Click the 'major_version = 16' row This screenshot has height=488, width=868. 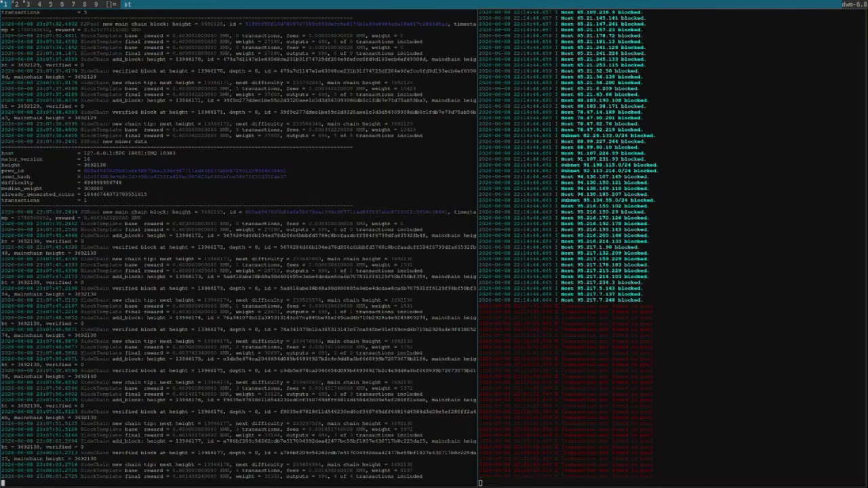[45, 159]
